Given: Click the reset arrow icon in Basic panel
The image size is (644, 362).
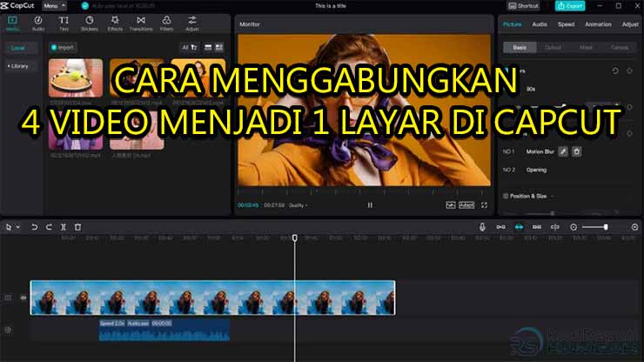Looking at the screenshot, I should click(615, 71).
